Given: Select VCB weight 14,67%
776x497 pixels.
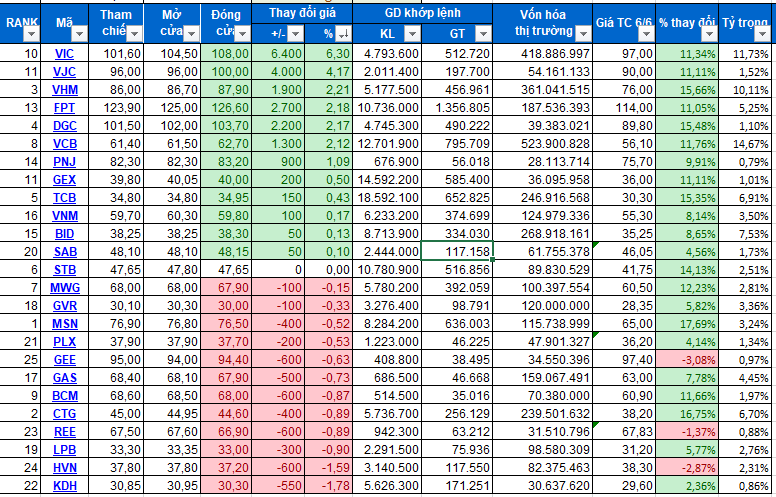Looking at the screenshot, I should (x=747, y=144).
